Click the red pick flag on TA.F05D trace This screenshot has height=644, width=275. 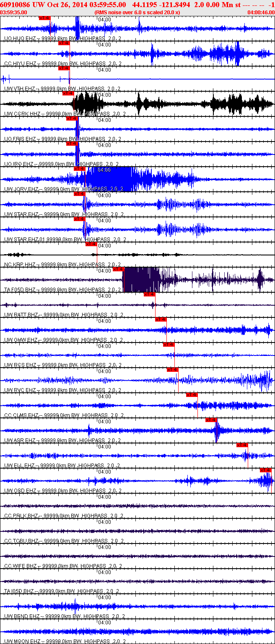(119, 269)
